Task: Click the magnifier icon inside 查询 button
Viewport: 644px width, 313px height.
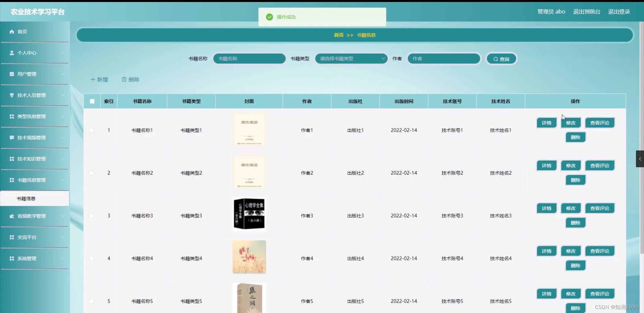Action: [x=496, y=59]
